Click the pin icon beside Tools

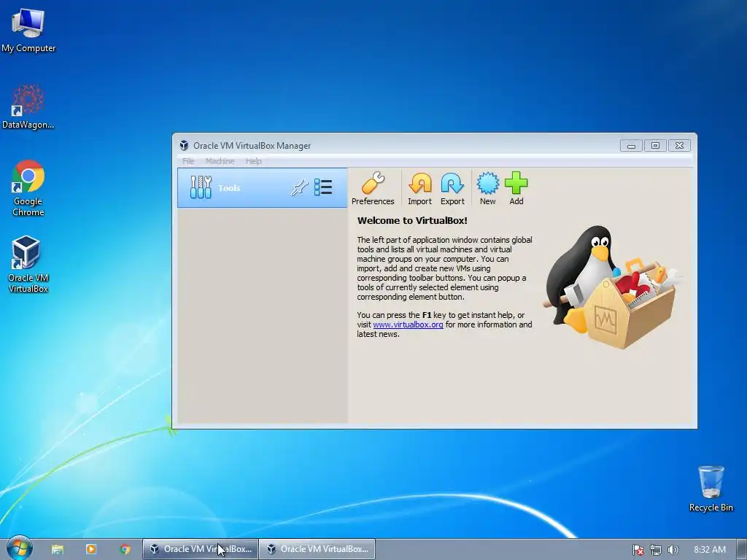(x=299, y=187)
